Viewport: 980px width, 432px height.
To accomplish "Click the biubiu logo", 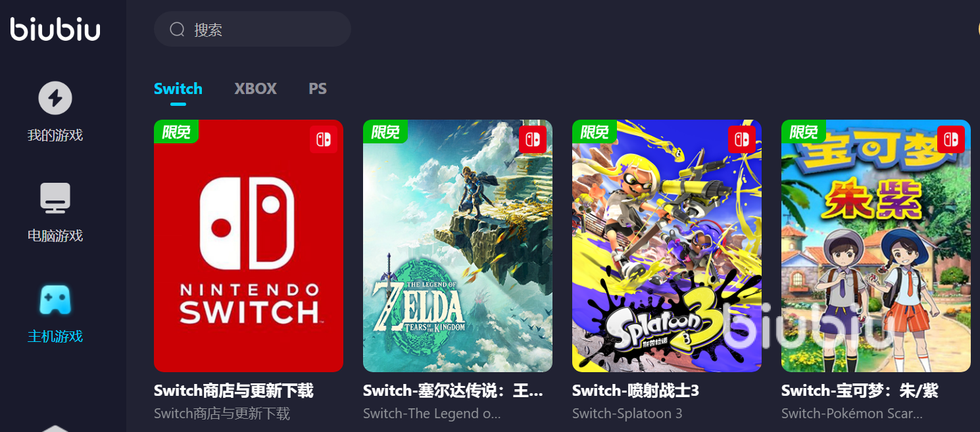I will (x=55, y=29).
